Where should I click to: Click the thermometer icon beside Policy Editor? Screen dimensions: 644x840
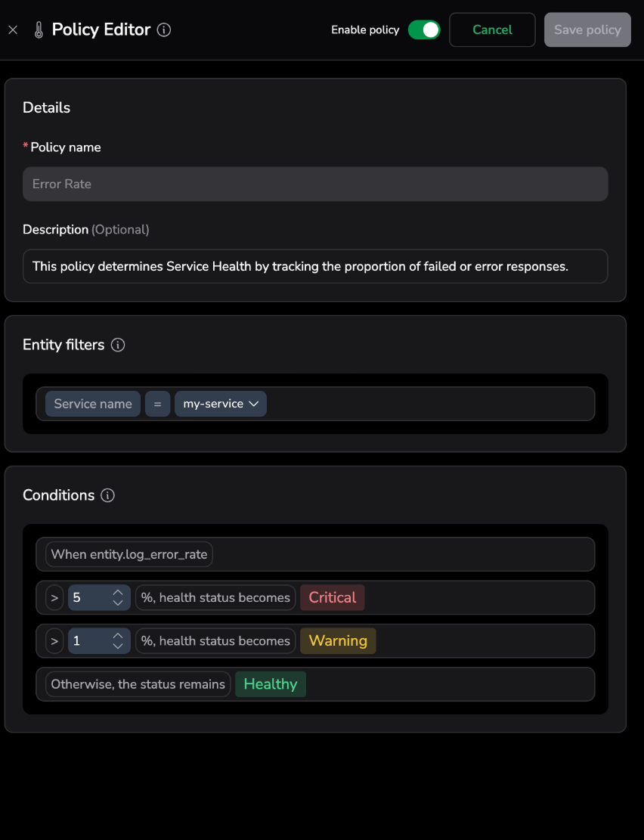pos(39,30)
